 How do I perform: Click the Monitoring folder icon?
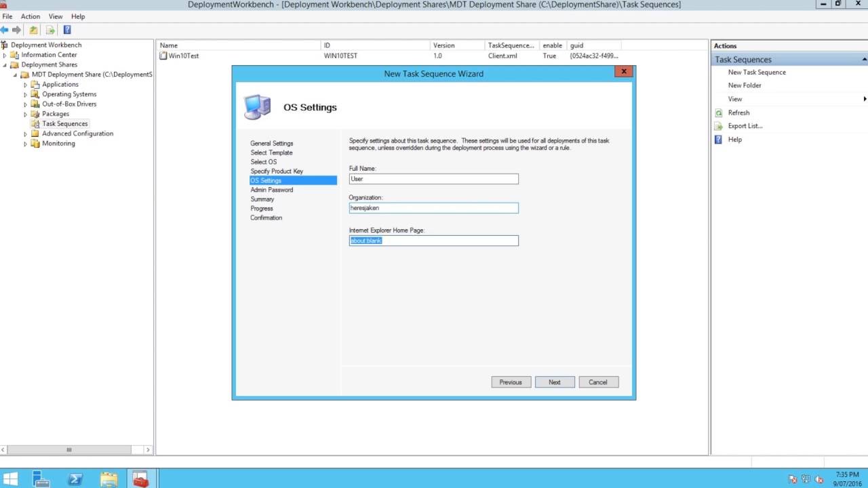(x=35, y=143)
